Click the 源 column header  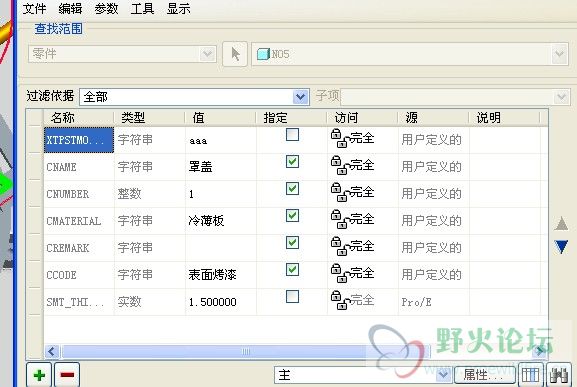(433, 118)
